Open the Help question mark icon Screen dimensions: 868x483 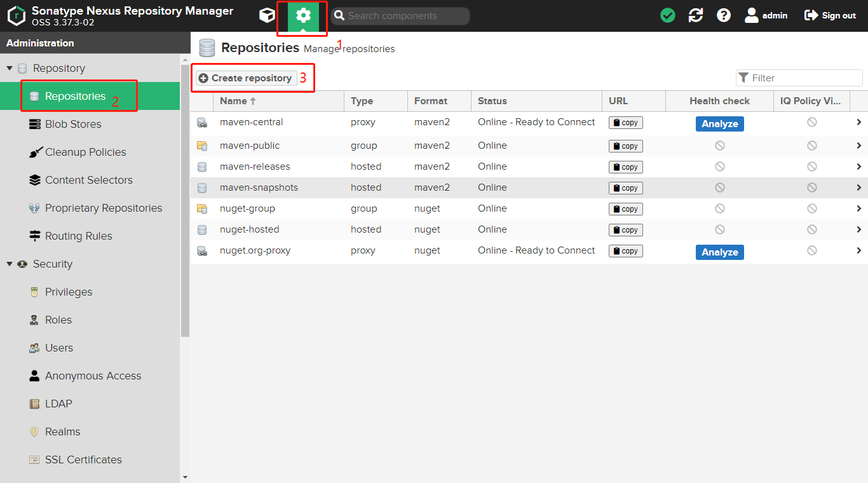tap(724, 15)
